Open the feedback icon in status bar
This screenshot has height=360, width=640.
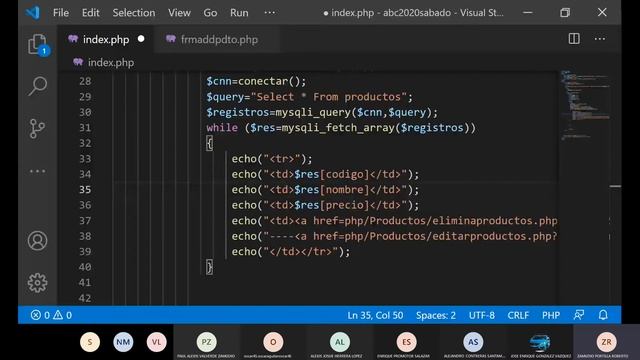tap(578, 315)
